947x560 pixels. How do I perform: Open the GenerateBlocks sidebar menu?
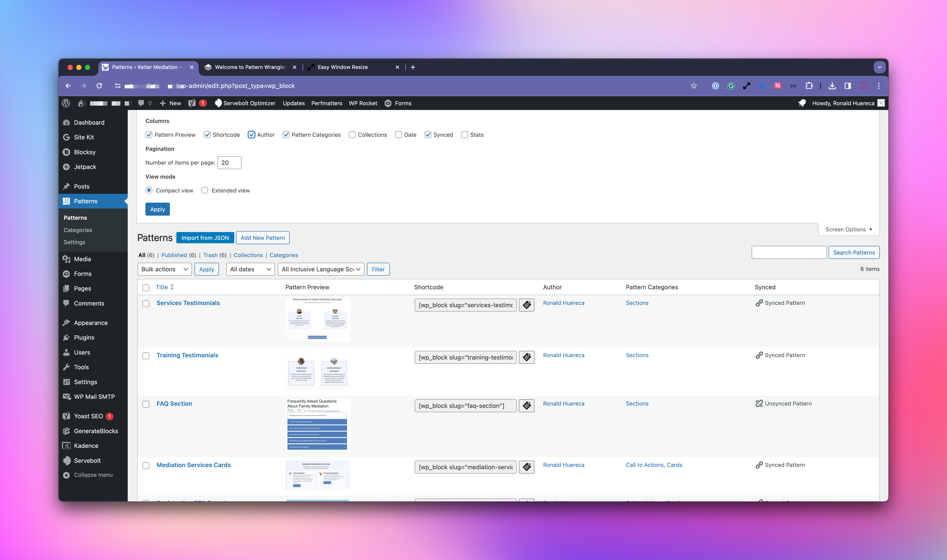pos(96,431)
